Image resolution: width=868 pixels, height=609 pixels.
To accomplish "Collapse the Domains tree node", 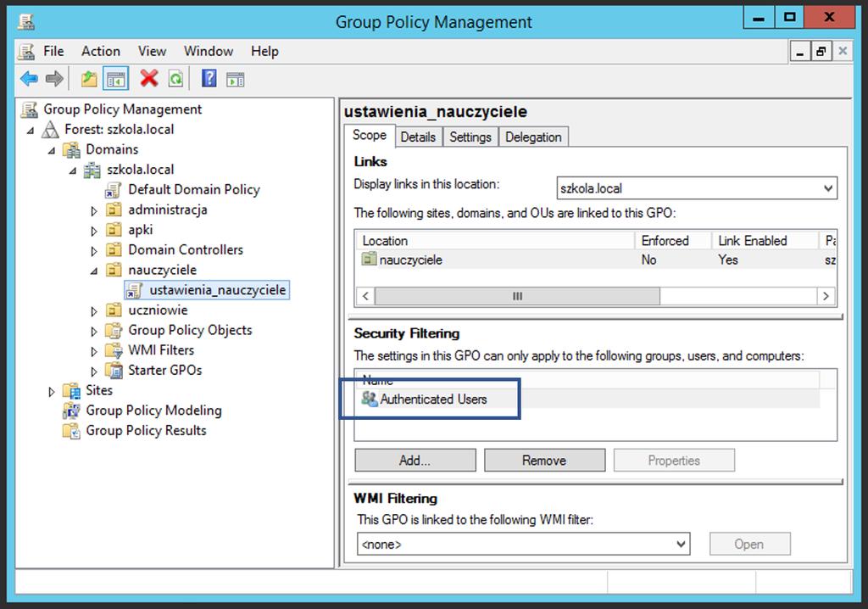I will pyautogui.click(x=52, y=151).
